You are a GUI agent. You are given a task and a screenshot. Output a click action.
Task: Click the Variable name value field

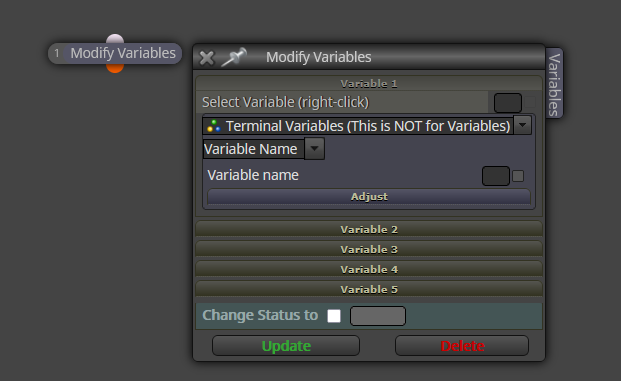pos(495,176)
